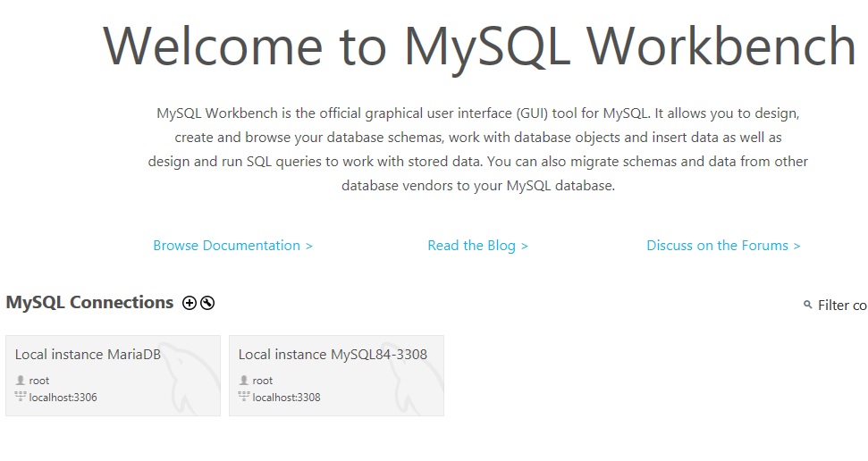Click network host icon on MariaDB tile
The image size is (868, 461).
pos(21,397)
